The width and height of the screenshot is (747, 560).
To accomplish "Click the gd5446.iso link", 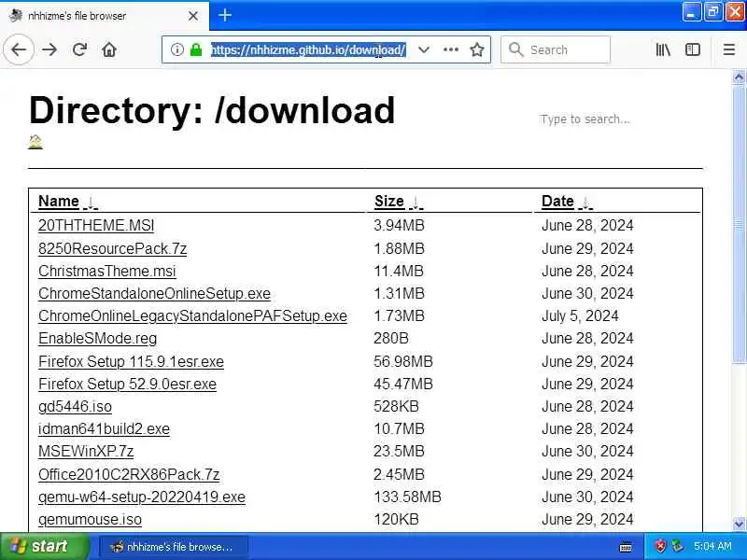I will (75, 406).
